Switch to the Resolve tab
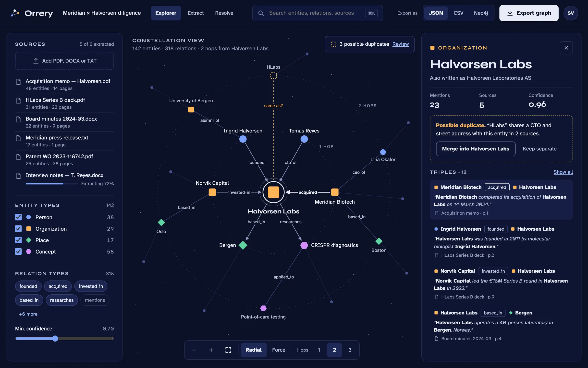Viewport: 588px width, 368px height. [x=224, y=13]
